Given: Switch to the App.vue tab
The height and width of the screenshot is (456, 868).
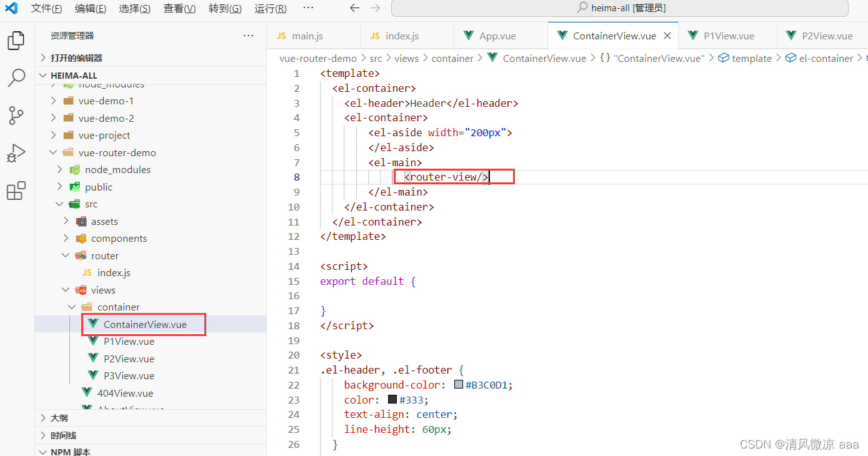Looking at the screenshot, I should (x=501, y=36).
